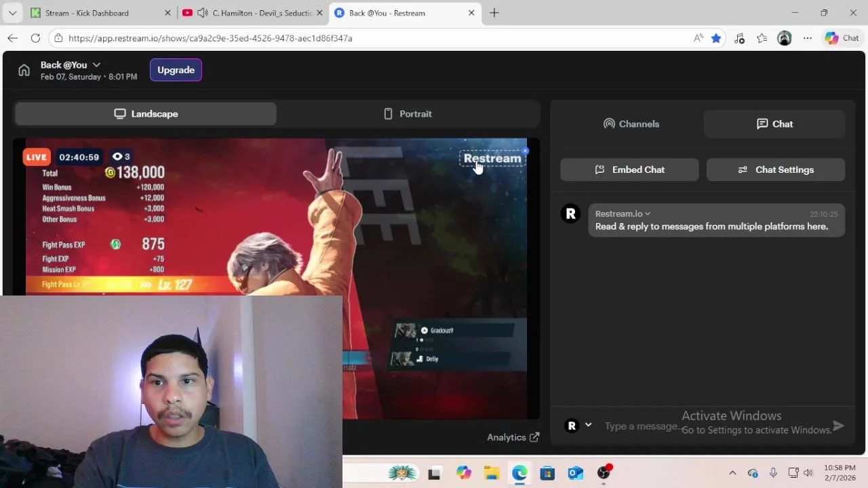Open the lion icon in taskbar search

coord(401,472)
